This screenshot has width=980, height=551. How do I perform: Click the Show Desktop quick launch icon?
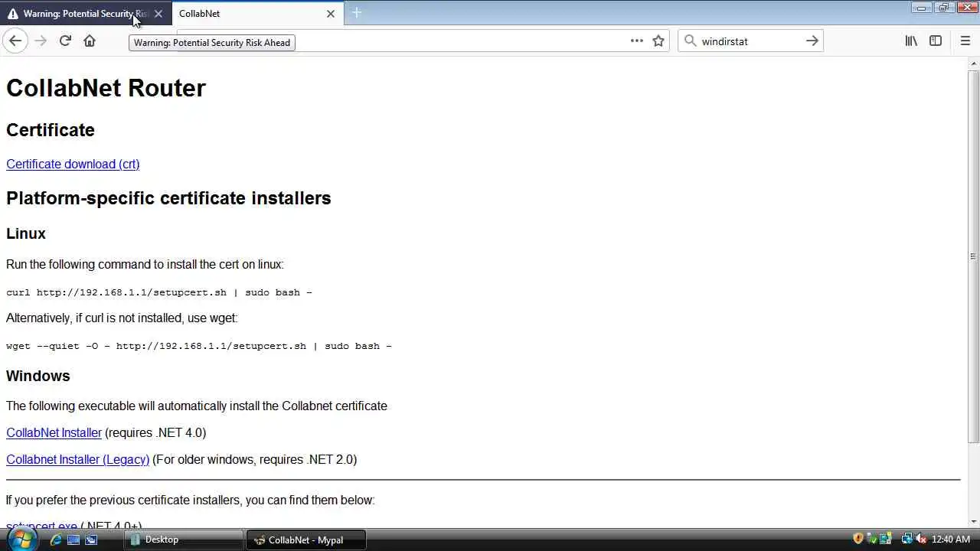[x=73, y=540]
